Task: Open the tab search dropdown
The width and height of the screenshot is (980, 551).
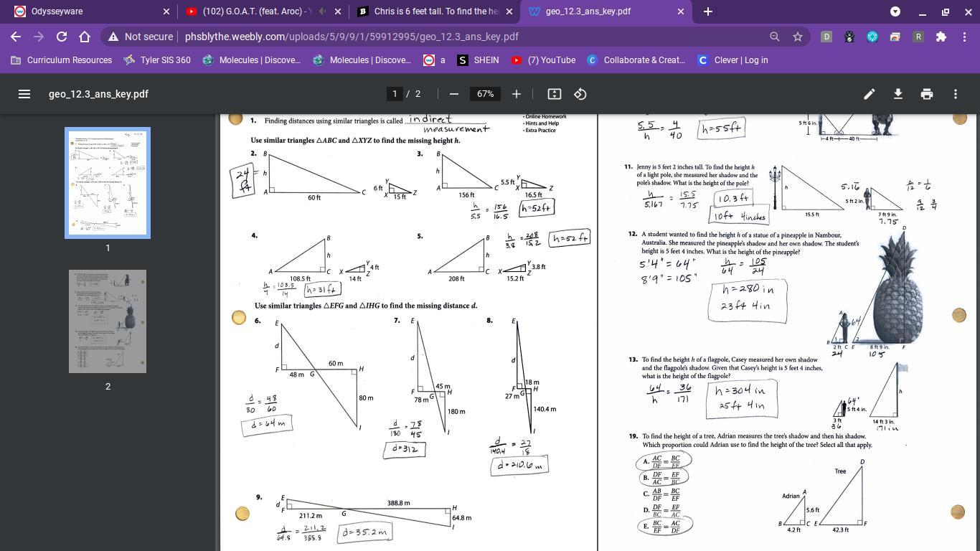Action: [895, 11]
